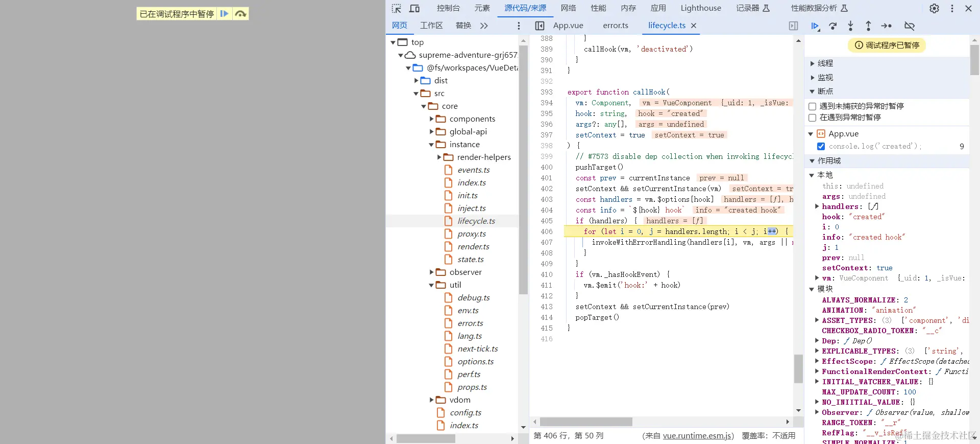
Task: Open DevTools settings gear
Action: [934, 8]
